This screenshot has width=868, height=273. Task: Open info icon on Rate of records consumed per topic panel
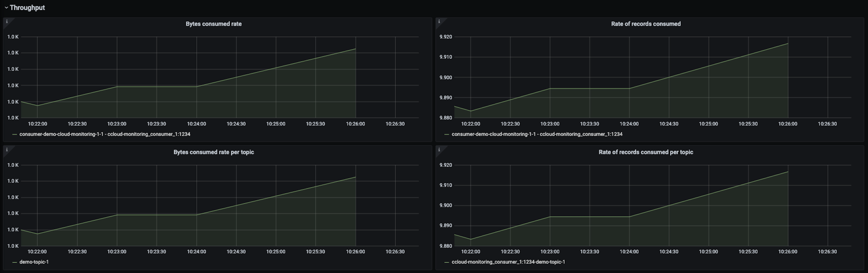click(x=439, y=150)
